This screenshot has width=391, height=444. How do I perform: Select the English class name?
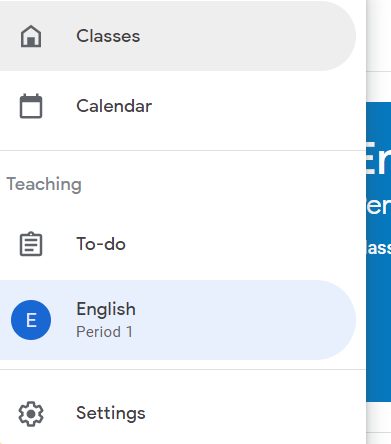pos(106,309)
